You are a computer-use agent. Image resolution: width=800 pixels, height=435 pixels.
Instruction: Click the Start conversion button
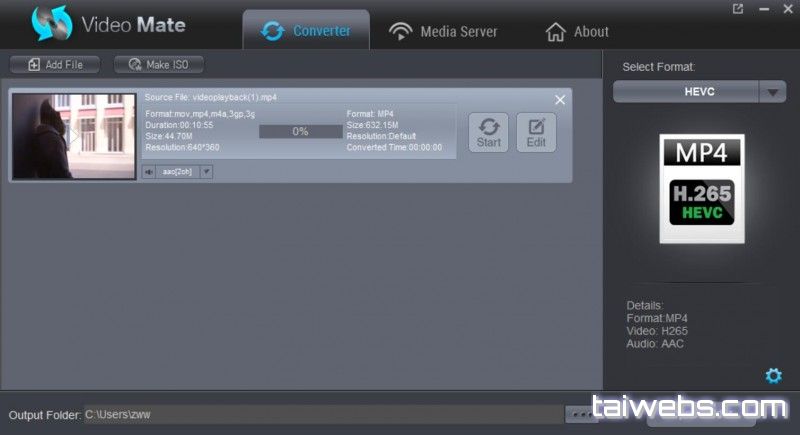488,132
